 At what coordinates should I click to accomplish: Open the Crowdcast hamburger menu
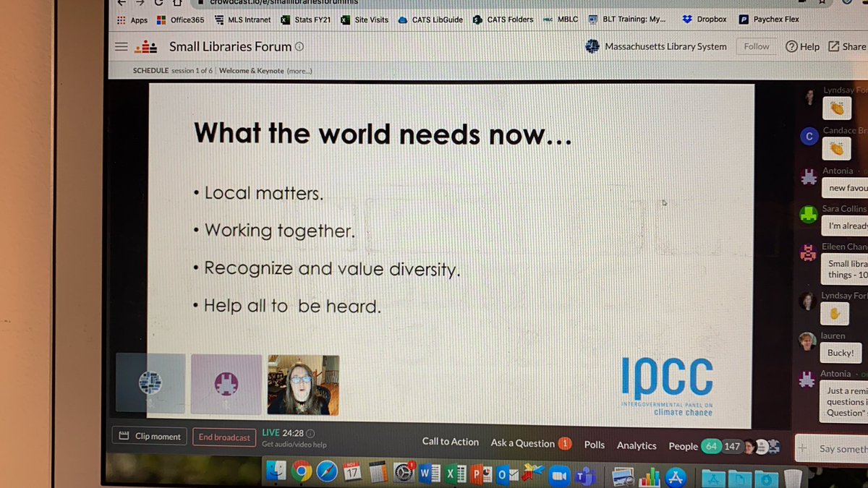[121, 46]
